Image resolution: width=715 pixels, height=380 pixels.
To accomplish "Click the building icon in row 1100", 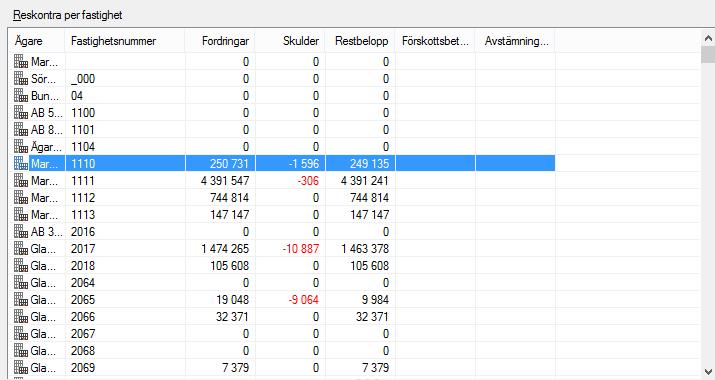I will 21,113.
